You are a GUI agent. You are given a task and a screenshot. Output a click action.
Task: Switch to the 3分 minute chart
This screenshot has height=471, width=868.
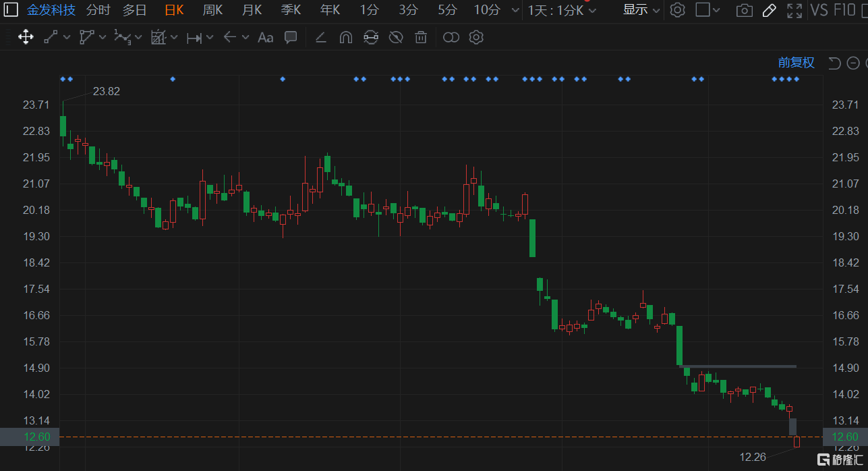[408, 10]
